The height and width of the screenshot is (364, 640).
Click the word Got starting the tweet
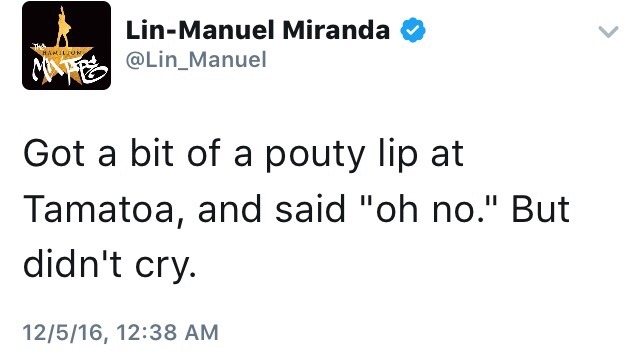(x=54, y=153)
